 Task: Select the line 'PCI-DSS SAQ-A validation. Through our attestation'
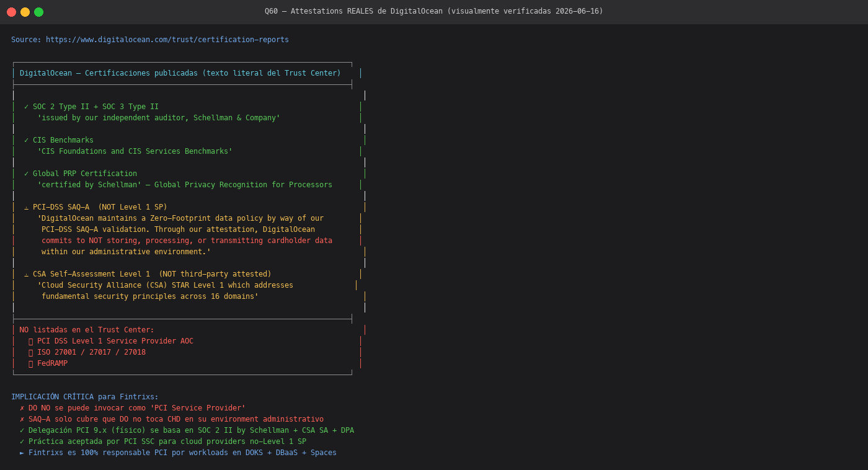click(178, 229)
